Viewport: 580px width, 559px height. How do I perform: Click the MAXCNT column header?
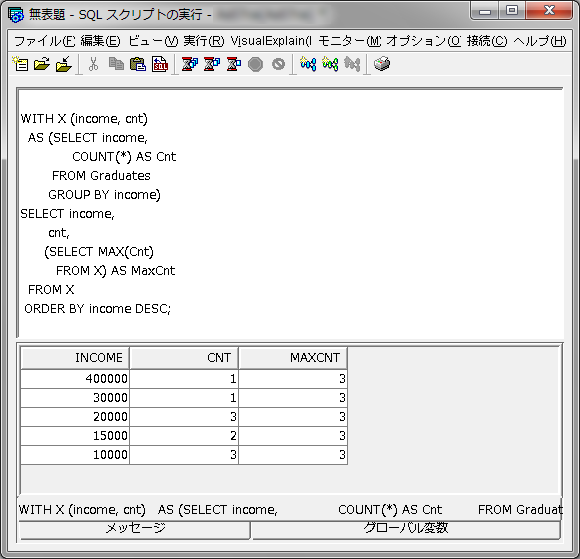tap(293, 358)
